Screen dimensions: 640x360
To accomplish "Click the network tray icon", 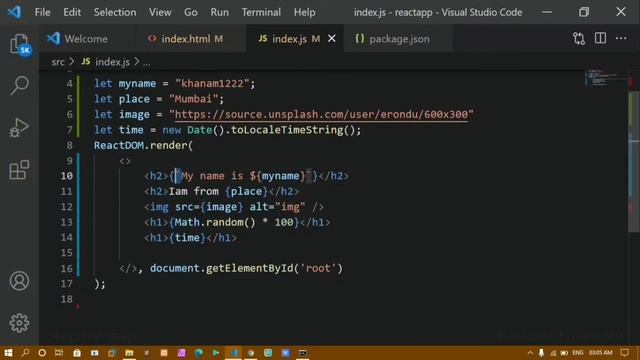I will (x=553, y=353).
